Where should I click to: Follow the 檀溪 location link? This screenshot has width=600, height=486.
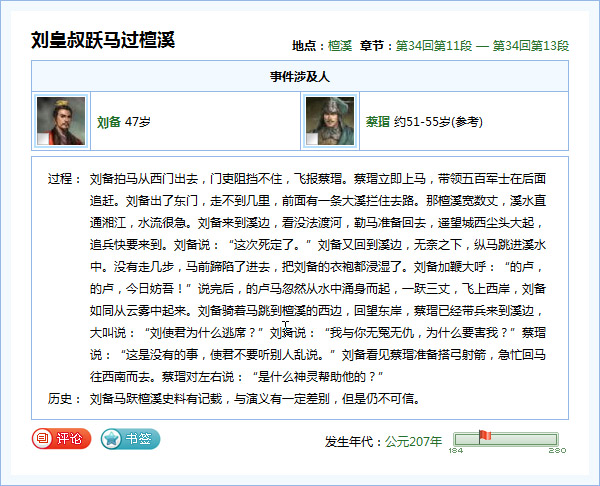tap(339, 46)
